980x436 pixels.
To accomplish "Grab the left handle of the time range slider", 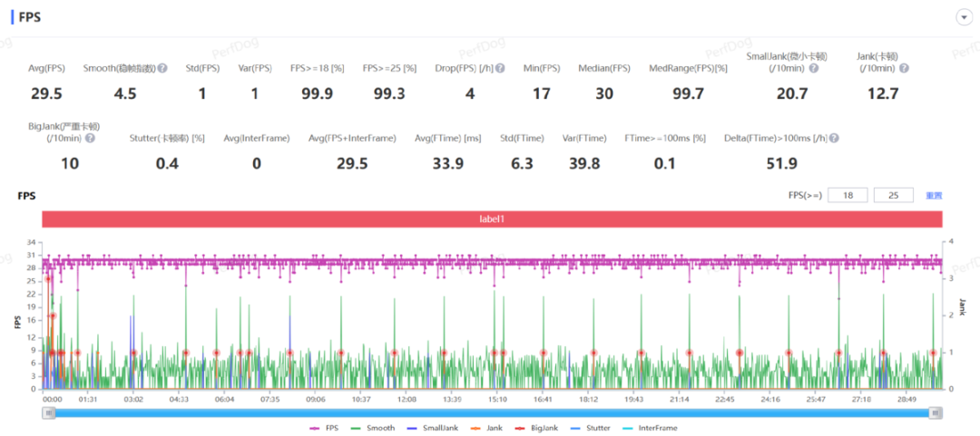I will pos(48,412).
